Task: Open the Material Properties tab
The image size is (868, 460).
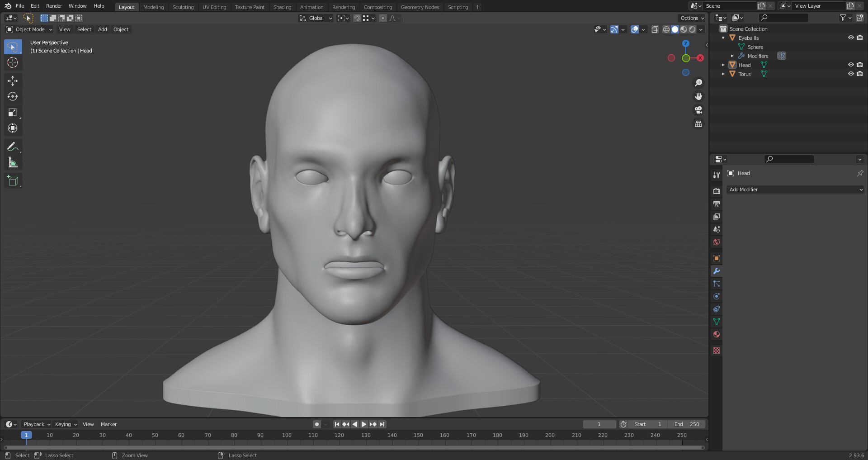Action: 716,334
